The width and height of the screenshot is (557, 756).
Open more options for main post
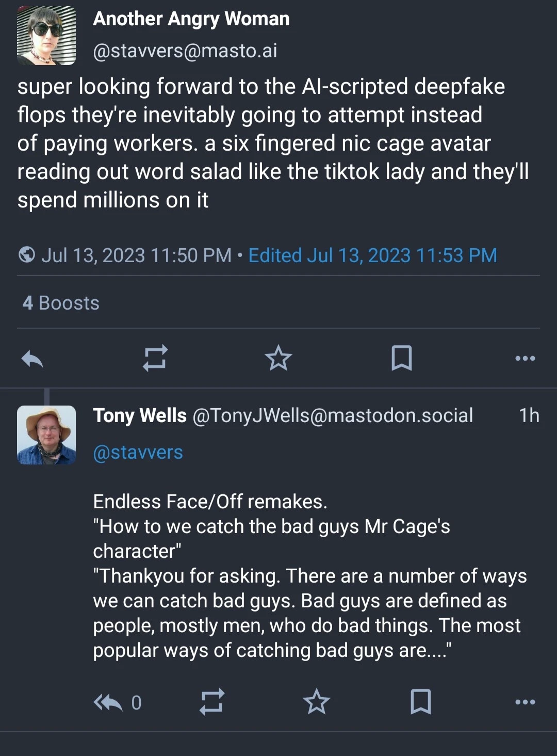pyautogui.click(x=525, y=358)
